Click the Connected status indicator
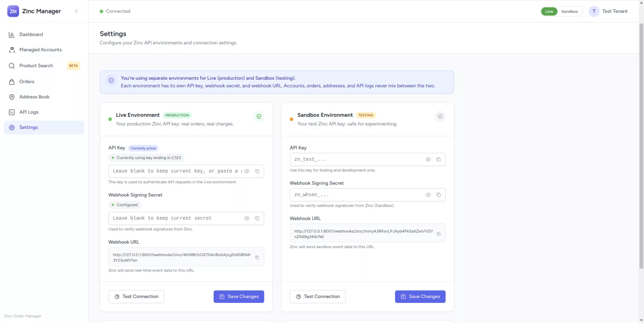The width and height of the screenshot is (644, 323). (115, 11)
